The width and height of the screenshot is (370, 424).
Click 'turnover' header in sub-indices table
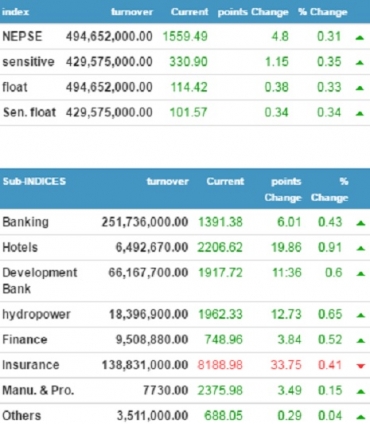click(168, 181)
